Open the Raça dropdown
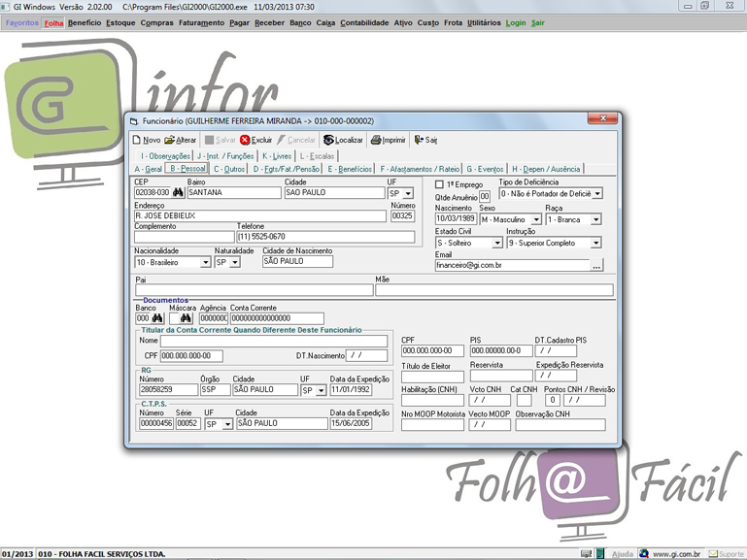Viewport: 747px width, 560px height. point(596,219)
